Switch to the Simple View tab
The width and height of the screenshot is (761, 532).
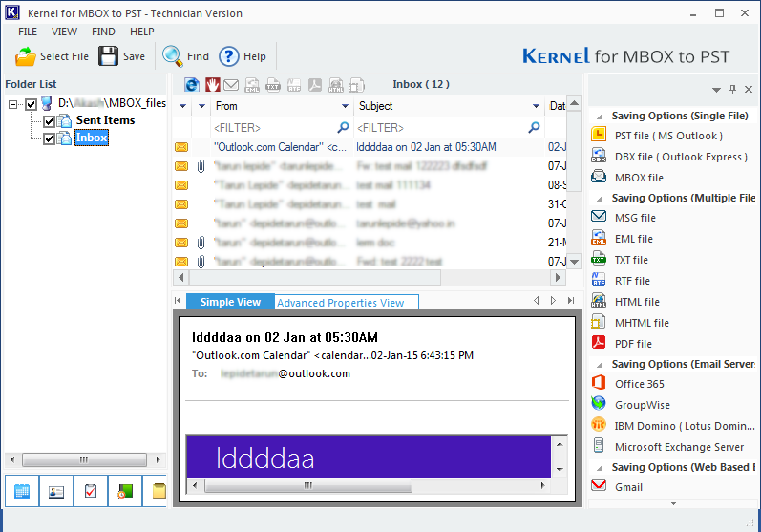pos(230,302)
